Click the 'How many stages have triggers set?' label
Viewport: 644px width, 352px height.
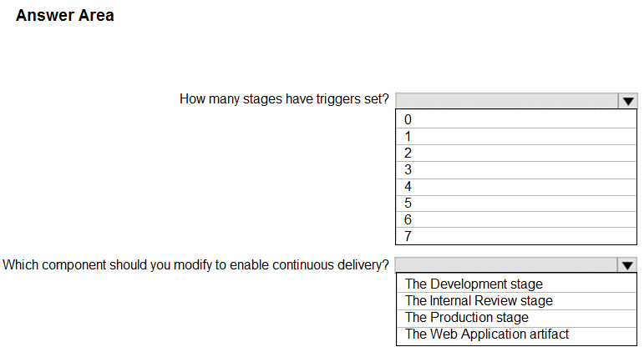(284, 99)
